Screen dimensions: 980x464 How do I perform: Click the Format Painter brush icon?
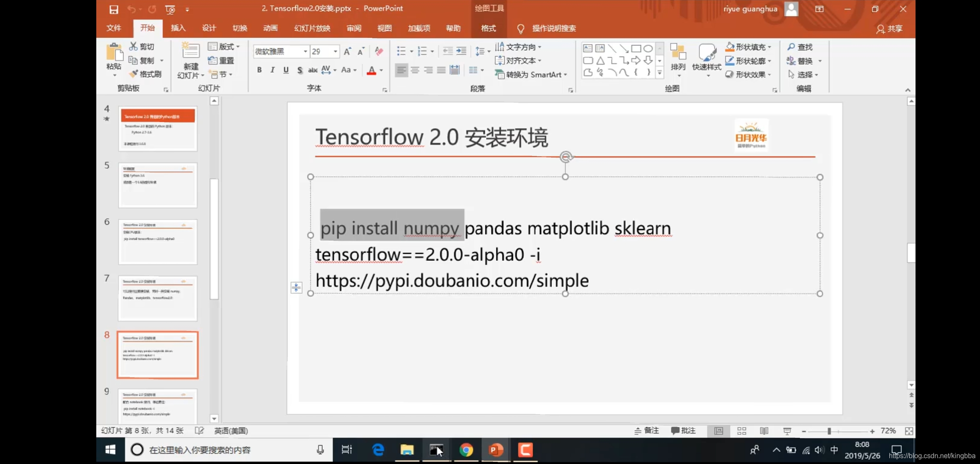(134, 74)
